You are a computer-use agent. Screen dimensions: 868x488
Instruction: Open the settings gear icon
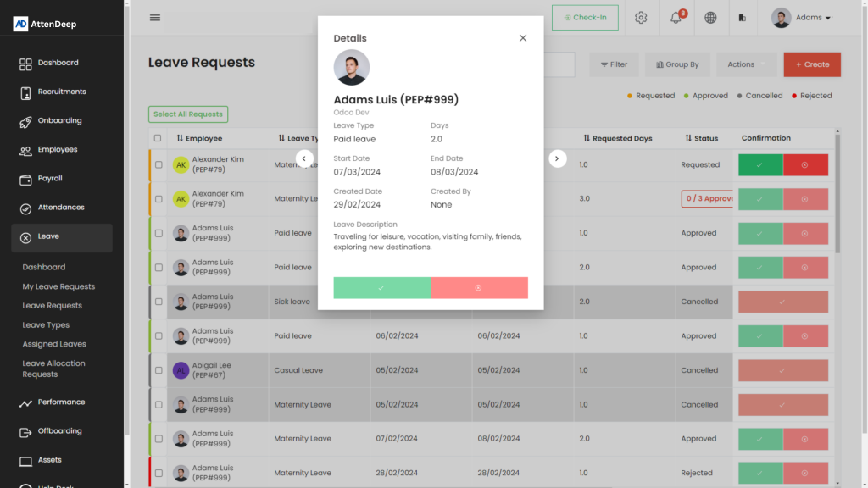[641, 18]
